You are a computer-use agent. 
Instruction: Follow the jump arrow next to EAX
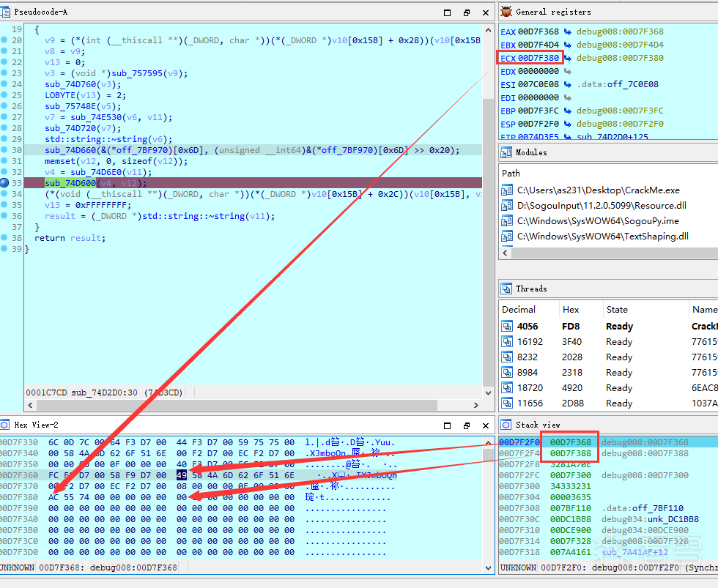[568, 32]
